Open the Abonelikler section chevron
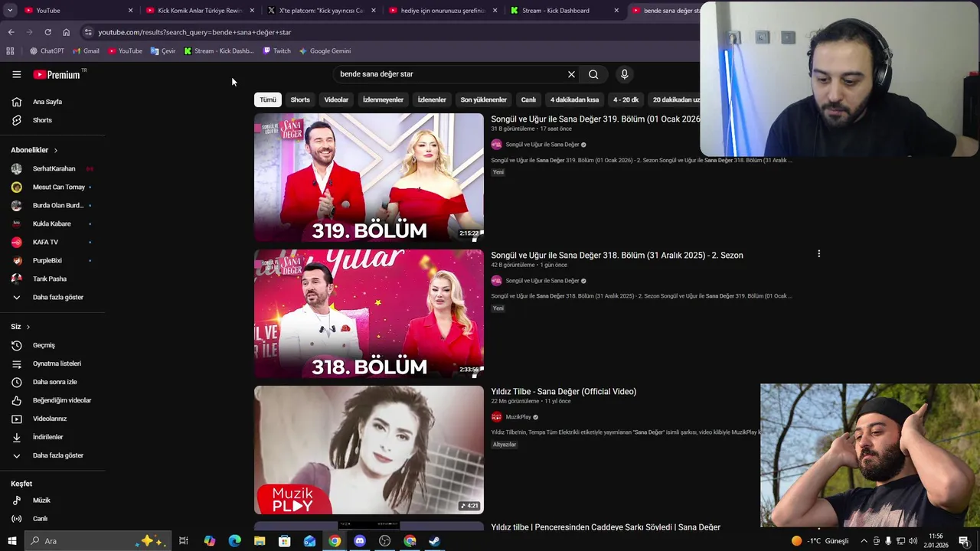The image size is (980, 551). [56, 151]
